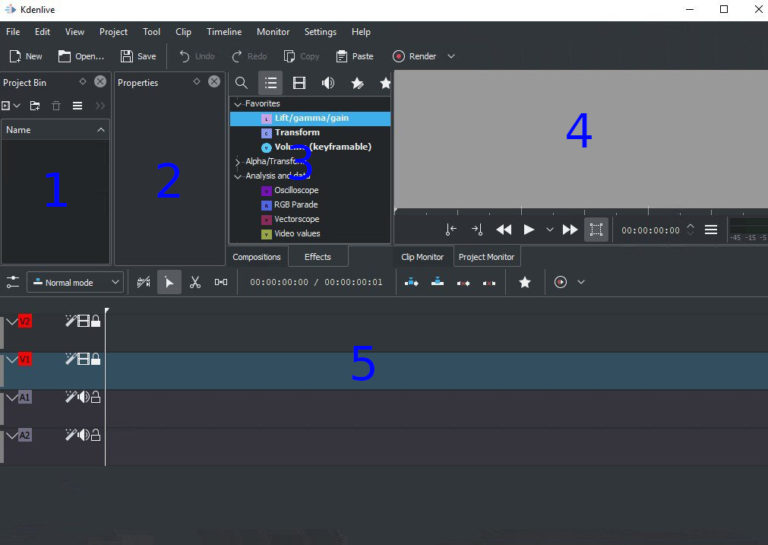
Task: Select the Transform effect
Action: point(297,132)
